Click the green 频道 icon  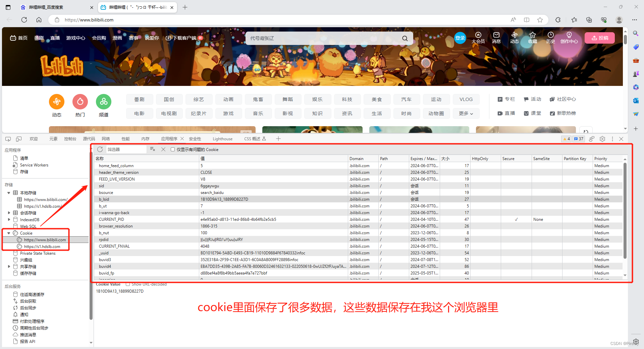104,101
